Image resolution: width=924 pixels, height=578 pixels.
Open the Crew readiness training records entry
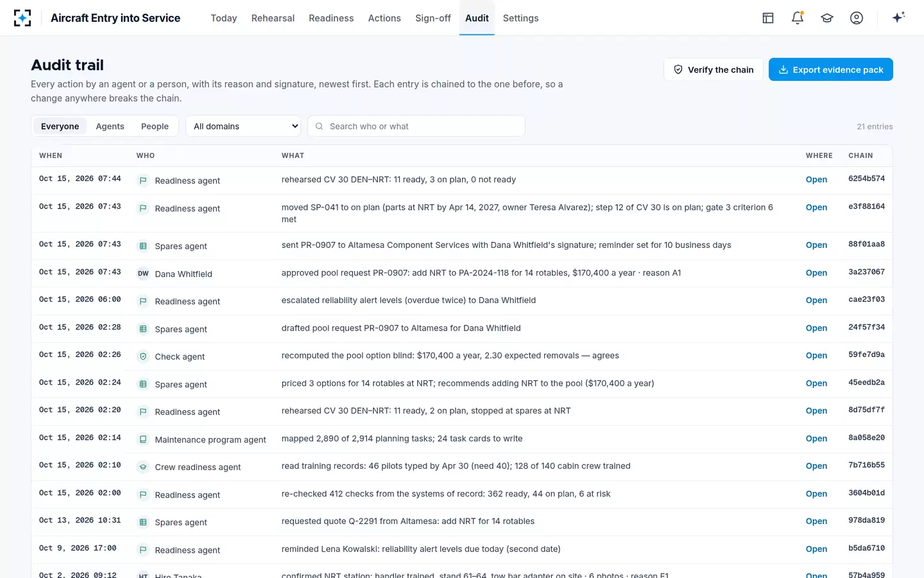coord(816,466)
